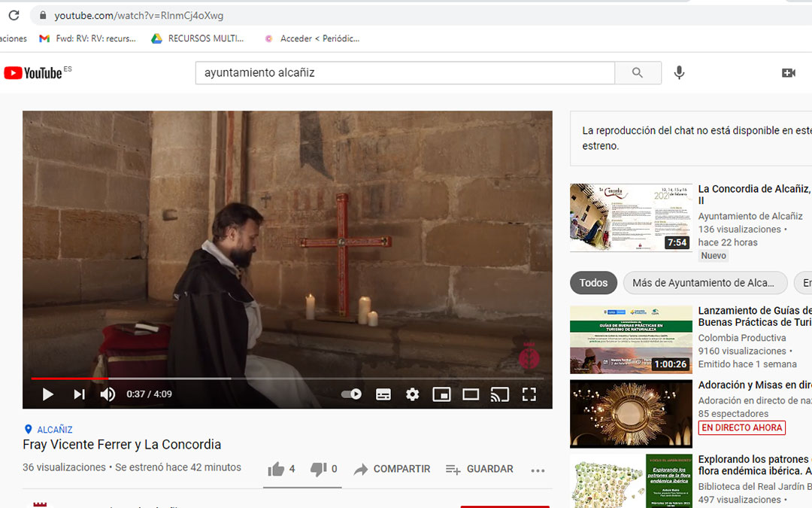Cast video to a device
Viewport: 812px width, 508px height.
[500, 394]
